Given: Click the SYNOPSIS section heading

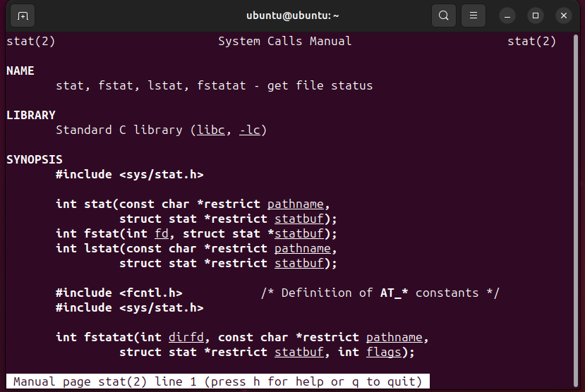Looking at the screenshot, I should pos(34,159).
